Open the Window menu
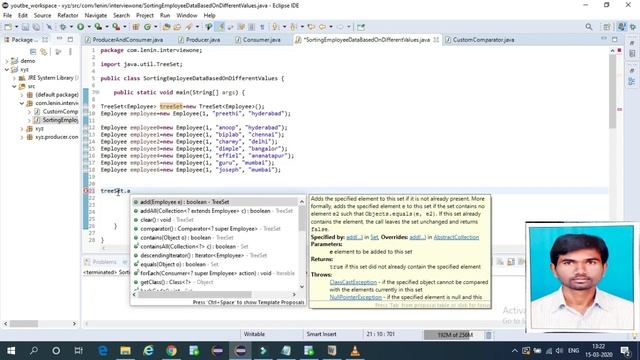This screenshot has width=640, height=360. (x=187, y=16)
